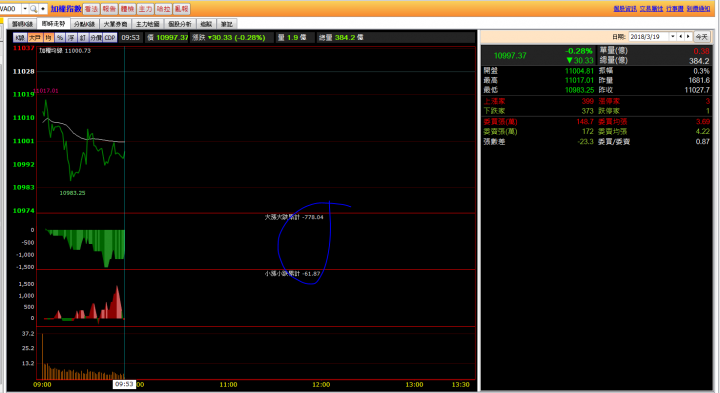Click the price value 10997.37 in chart header
Image resolution: width=720 pixels, height=393 pixels.
172,38
